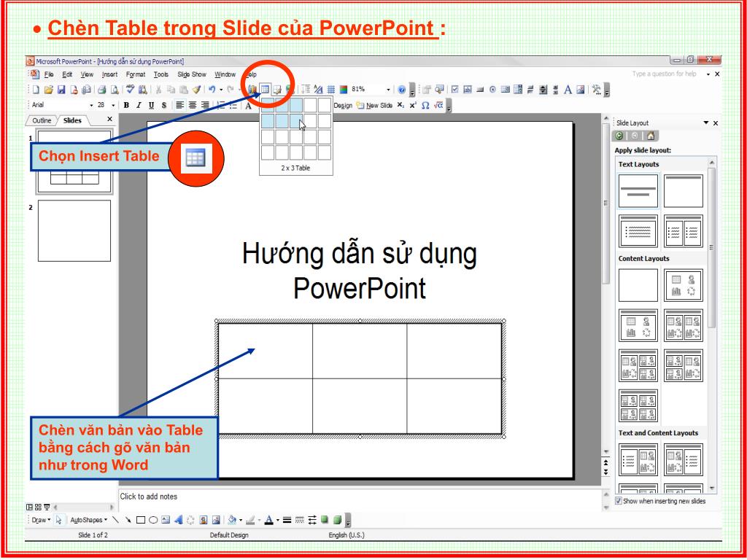Image resolution: width=747 pixels, height=560 pixels.
Task: Open the Format menu
Action: (136, 74)
